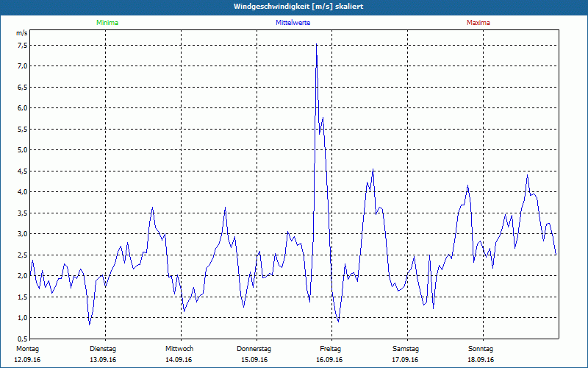Screen dimensions: 588x368
Task: Click the 7,0 y-axis value
Action: 23,66
